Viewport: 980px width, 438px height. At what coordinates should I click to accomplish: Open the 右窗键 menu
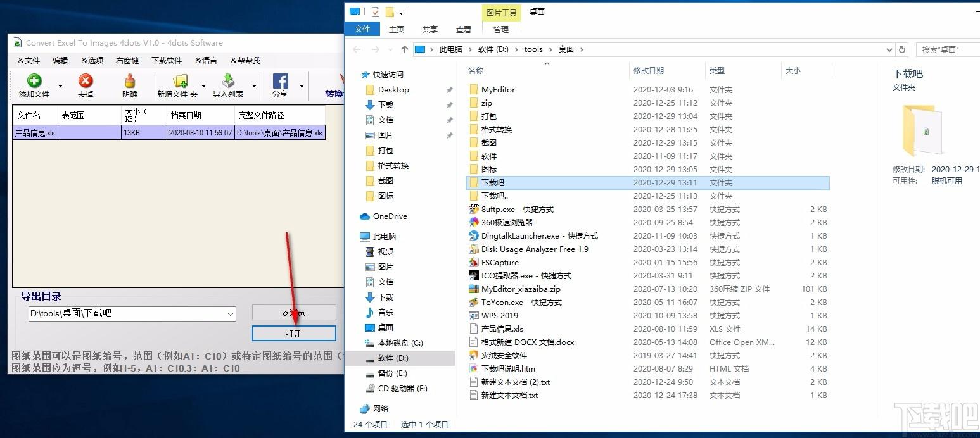pyautogui.click(x=127, y=61)
